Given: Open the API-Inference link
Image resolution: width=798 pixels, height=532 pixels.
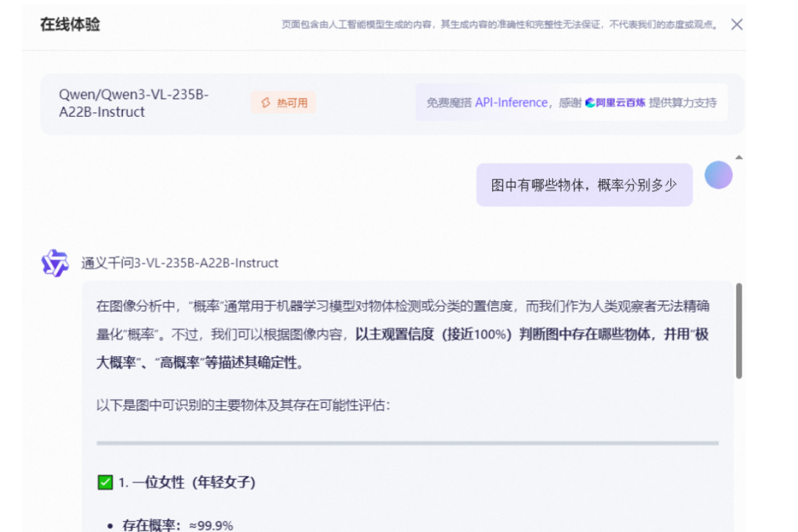Looking at the screenshot, I should [511, 102].
